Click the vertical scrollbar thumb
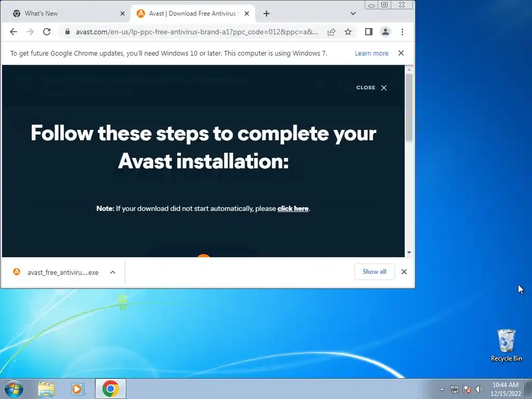The height and width of the screenshot is (399, 532). tap(409, 107)
